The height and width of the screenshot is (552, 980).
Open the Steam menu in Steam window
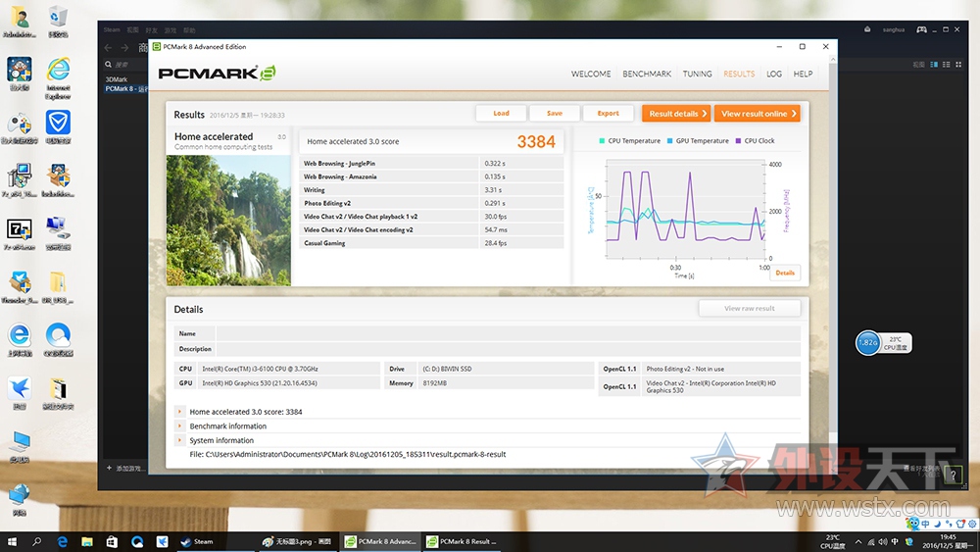tap(112, 30)
